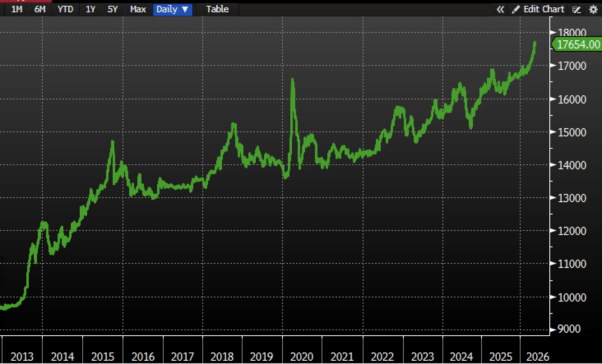Click the 2013 label on time axis
Screen dimensions: 602x364
click(x=22, y=356)
